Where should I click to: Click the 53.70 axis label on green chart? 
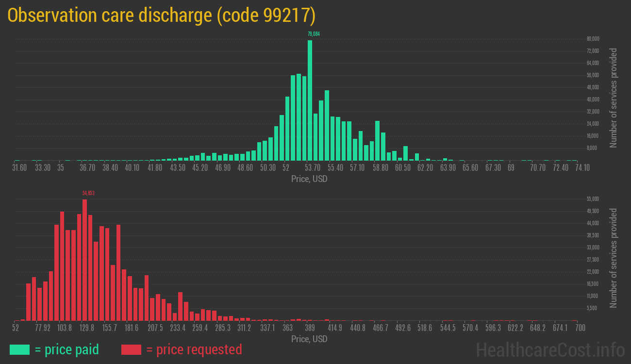[x=313, y=167]
